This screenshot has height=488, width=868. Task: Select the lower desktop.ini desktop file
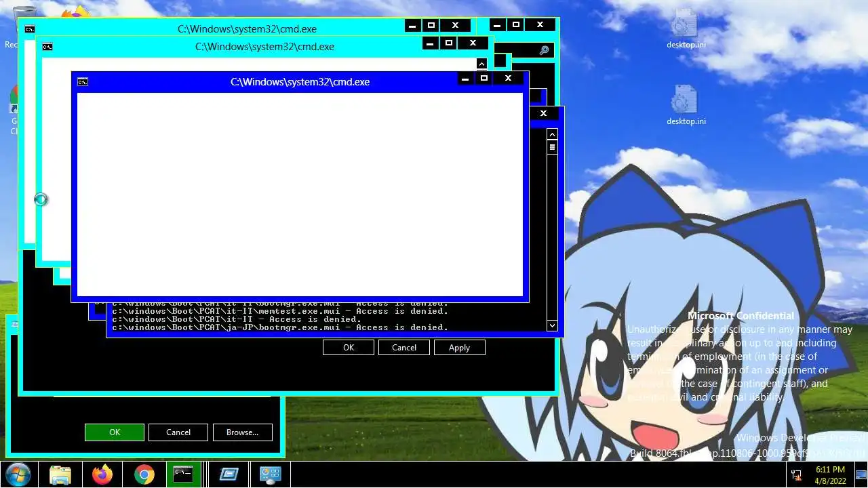click(686, 106)
